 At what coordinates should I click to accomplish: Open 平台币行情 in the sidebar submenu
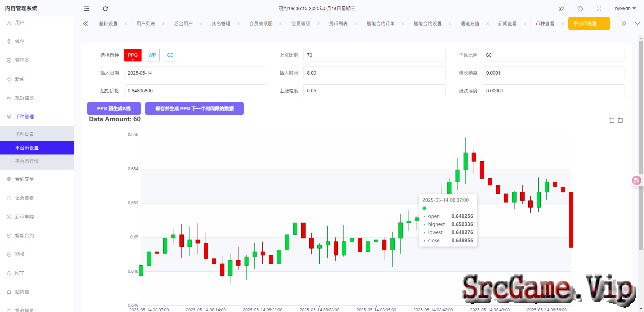37,161
